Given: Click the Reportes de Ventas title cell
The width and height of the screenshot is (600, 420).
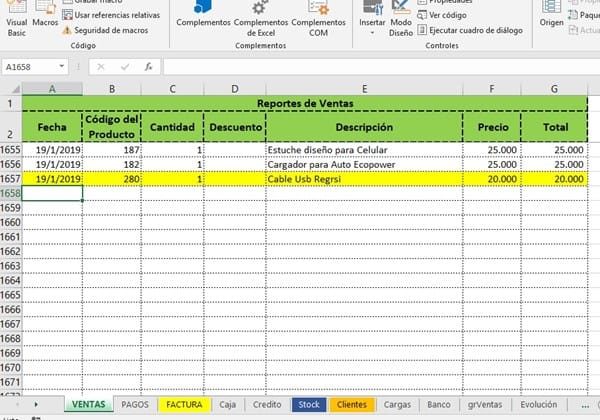Looking at the screenshot, I should point(305,103).
